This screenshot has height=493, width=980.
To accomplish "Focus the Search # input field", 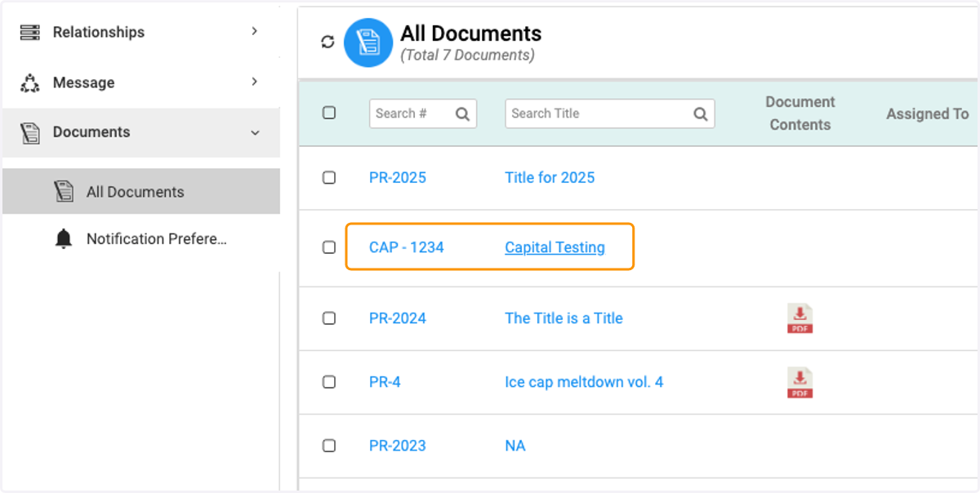I will tap(423, 113).
